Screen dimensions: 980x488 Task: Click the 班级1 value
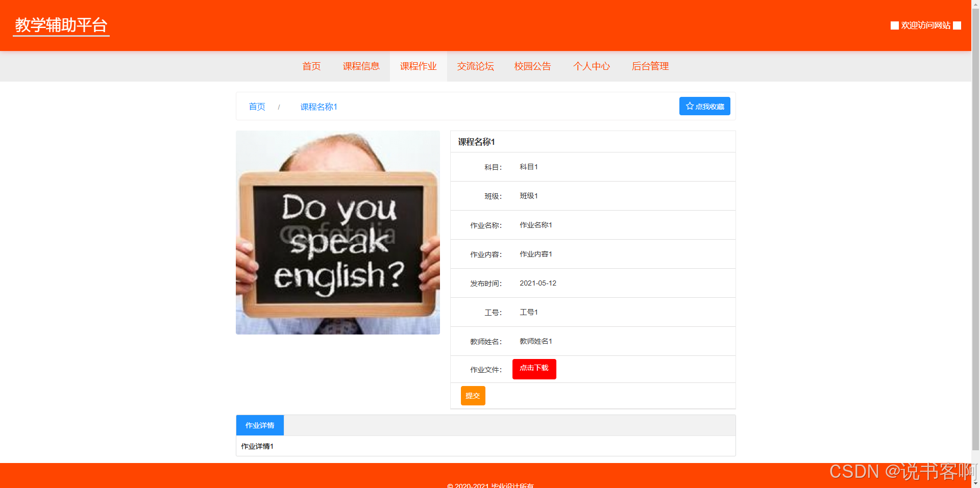coord(529,196)
